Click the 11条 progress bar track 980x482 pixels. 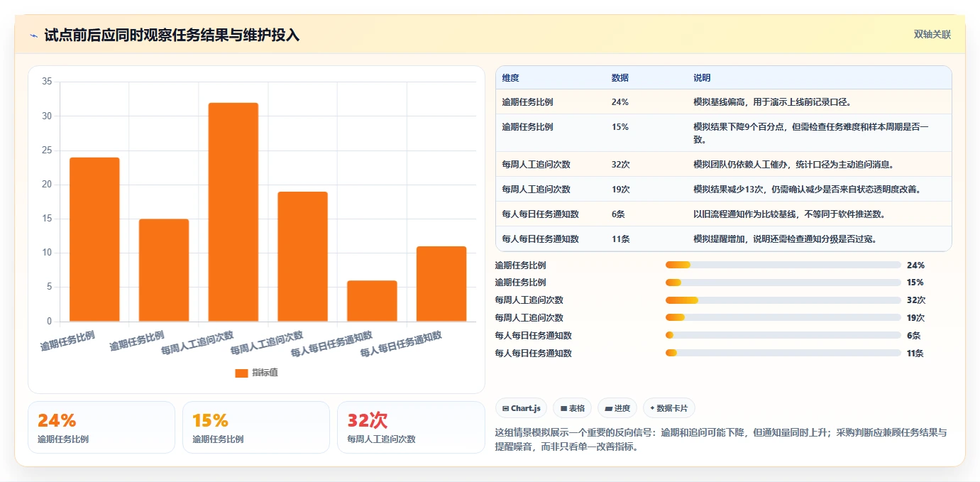point(783,353)
